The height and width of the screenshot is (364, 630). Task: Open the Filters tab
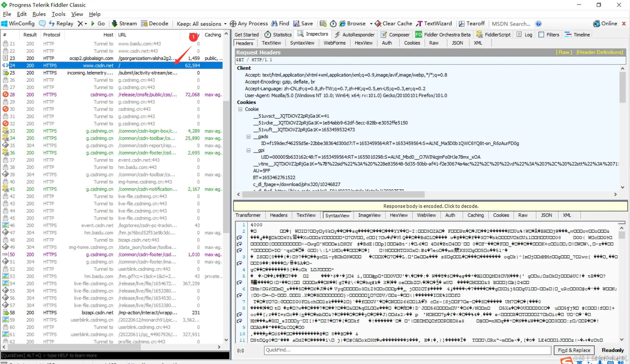pos(549,35)
